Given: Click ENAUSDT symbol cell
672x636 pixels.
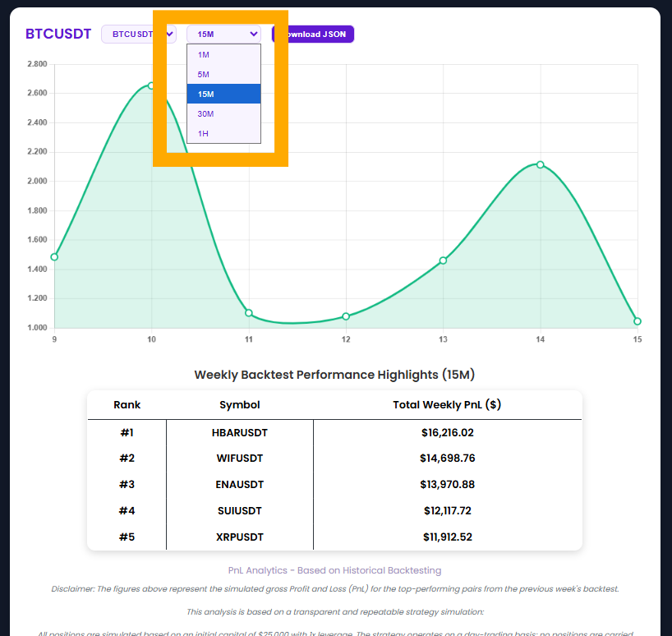Looking at the screenshot, I should click(240, 485).
